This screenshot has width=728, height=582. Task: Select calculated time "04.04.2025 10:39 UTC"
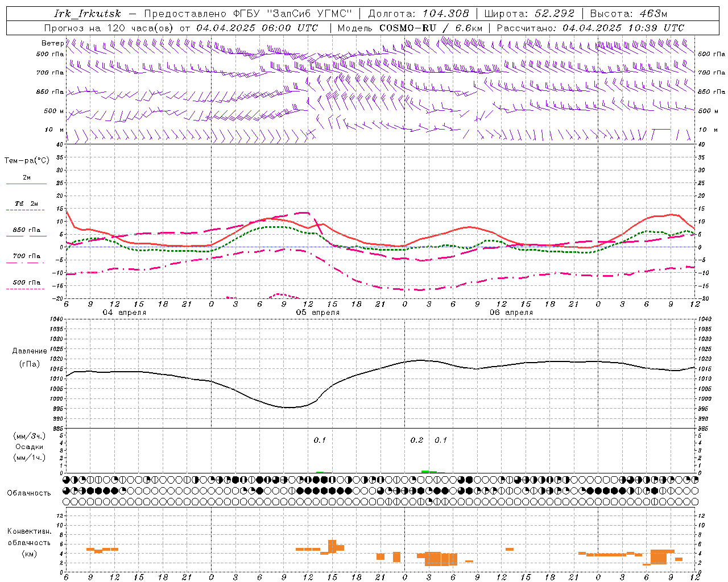(x=623, y=28)
